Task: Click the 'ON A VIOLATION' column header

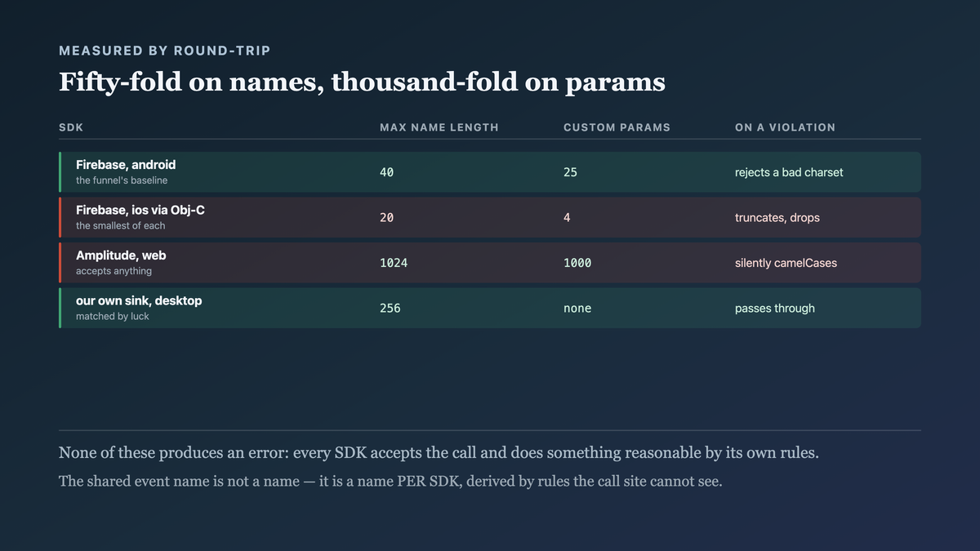Action: click(785, 127)
